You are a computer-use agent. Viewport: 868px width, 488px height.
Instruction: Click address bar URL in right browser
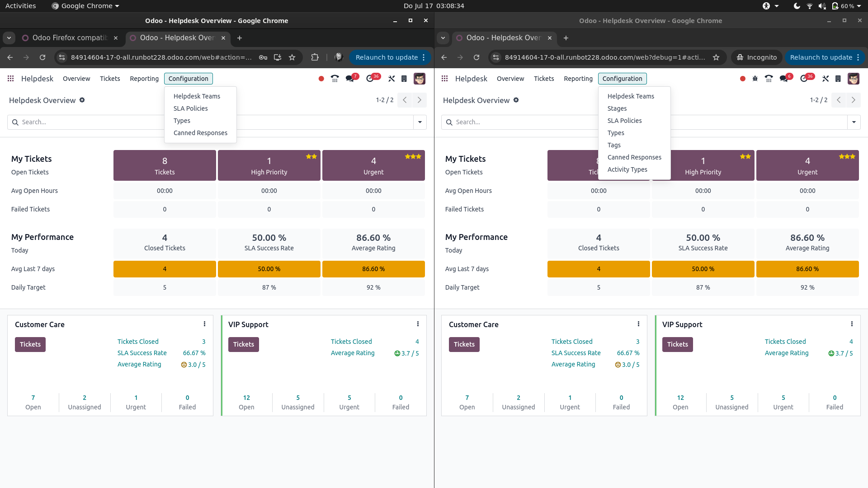605,57
